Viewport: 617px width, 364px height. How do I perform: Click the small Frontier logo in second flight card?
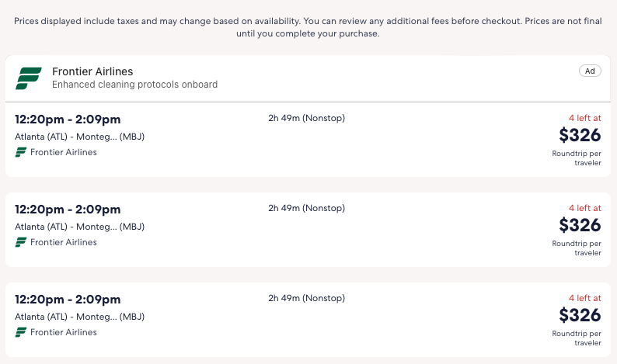point(21,243)
